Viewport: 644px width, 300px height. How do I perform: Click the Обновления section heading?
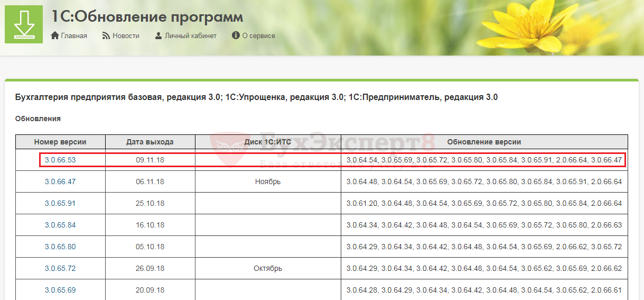click(x=38, y=119)
